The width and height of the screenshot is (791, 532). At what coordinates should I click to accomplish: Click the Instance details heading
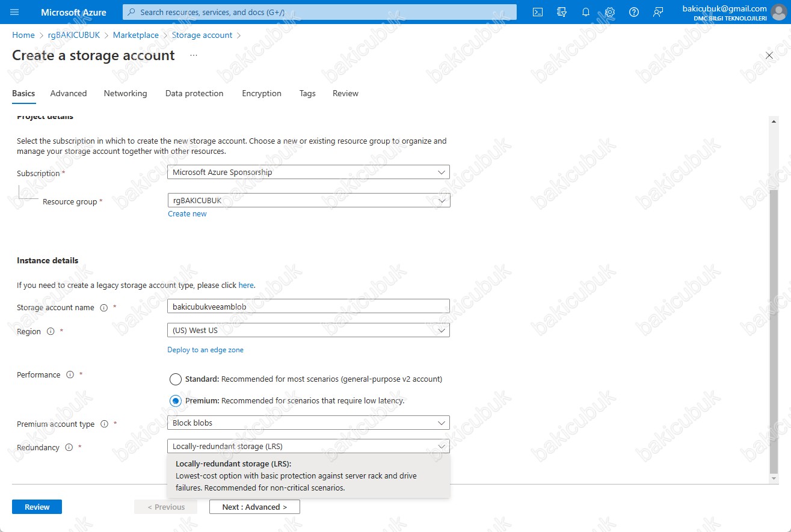48,261
